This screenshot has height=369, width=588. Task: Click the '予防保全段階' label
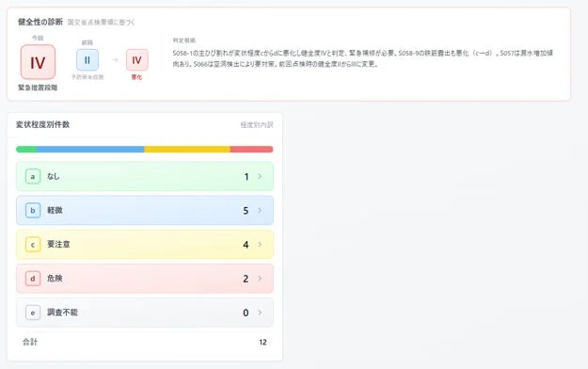(87, 77)
